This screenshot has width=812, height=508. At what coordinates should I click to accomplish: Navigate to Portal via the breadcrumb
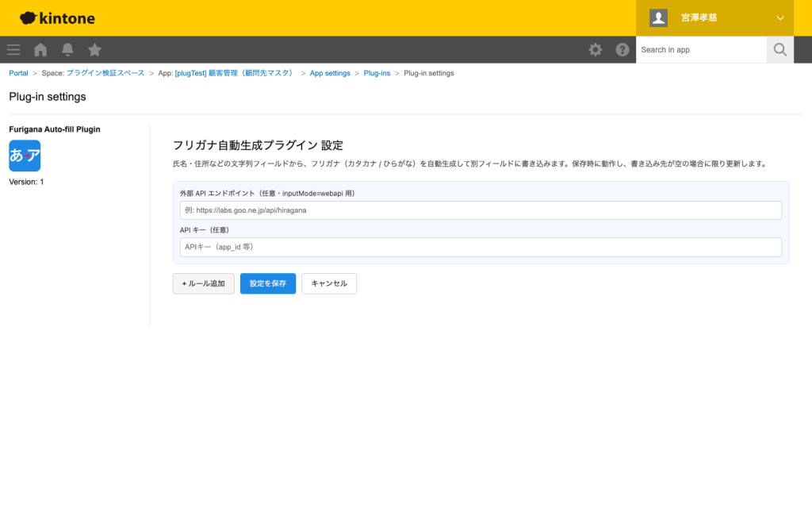[x=18, y=72]
